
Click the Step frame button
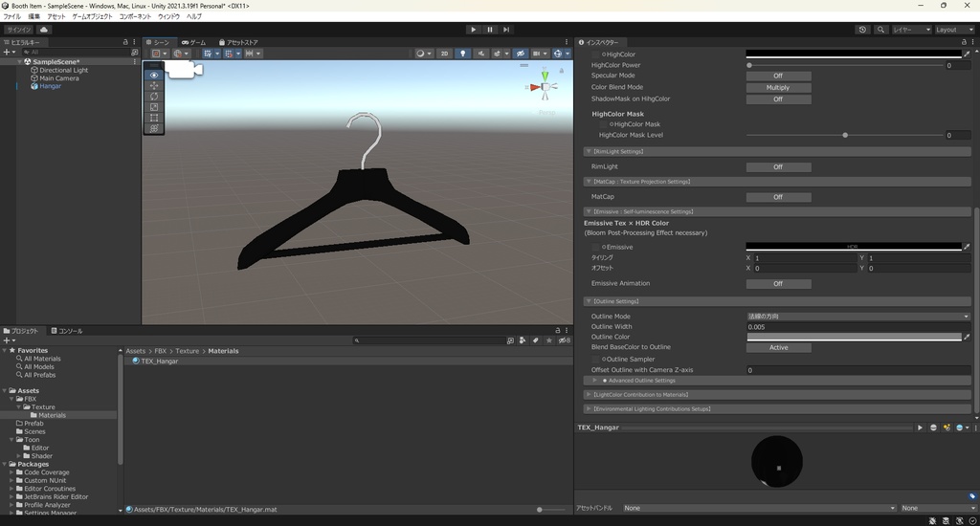(x=506, y=30)
